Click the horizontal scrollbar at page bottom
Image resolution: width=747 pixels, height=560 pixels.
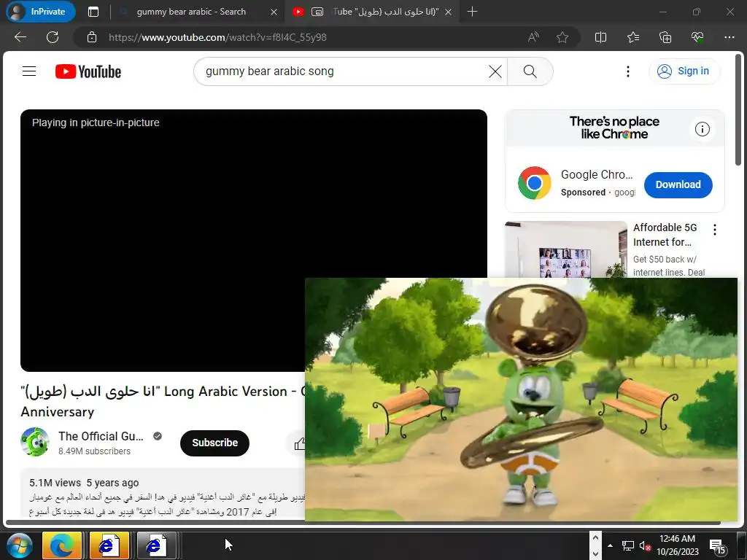[x=362, y=524]
